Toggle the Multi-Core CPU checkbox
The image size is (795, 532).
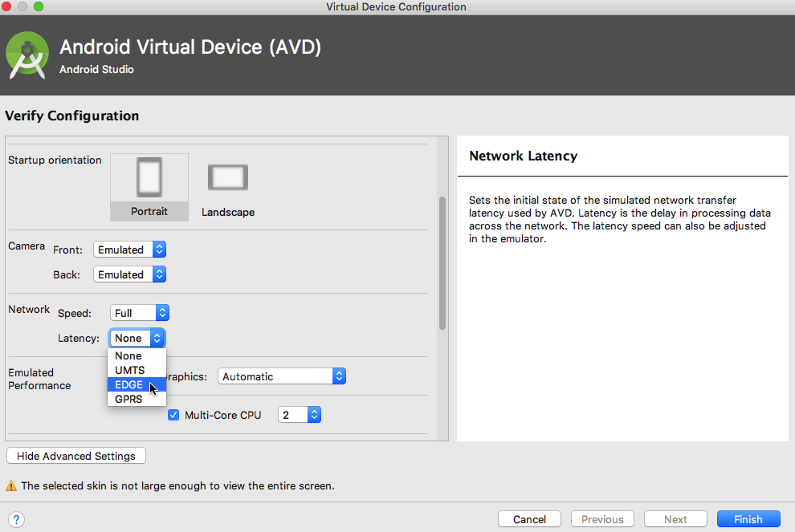pos(173,415)
